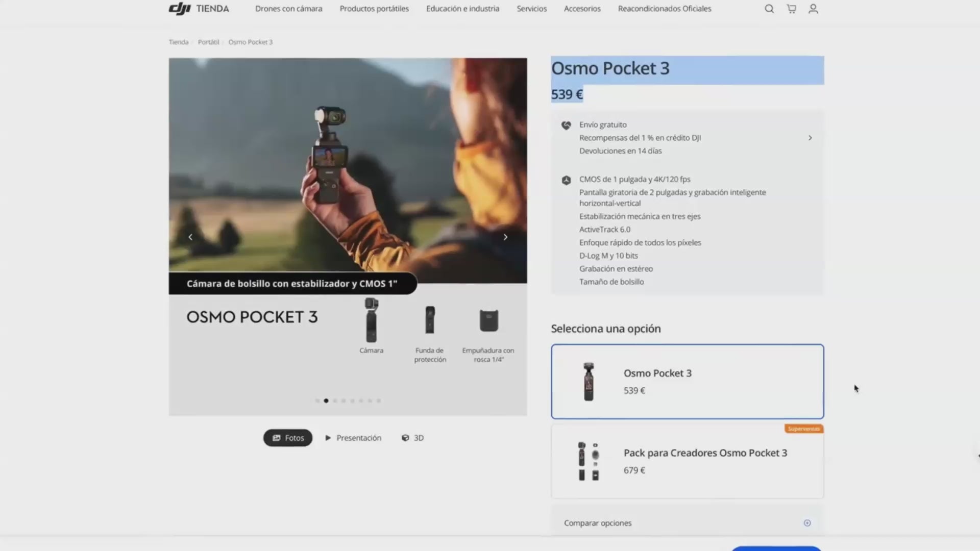Open the search icon in header
Screen dimensions: 980x551
coord(769,9)
